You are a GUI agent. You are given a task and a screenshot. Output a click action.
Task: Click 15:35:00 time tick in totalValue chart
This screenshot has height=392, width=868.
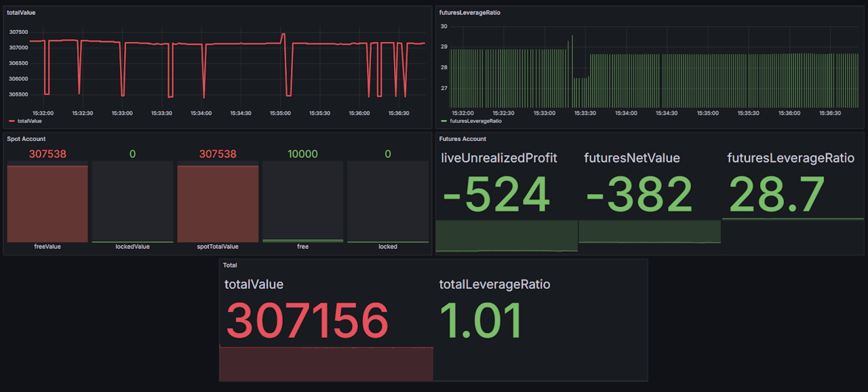[x=280, y=113]
